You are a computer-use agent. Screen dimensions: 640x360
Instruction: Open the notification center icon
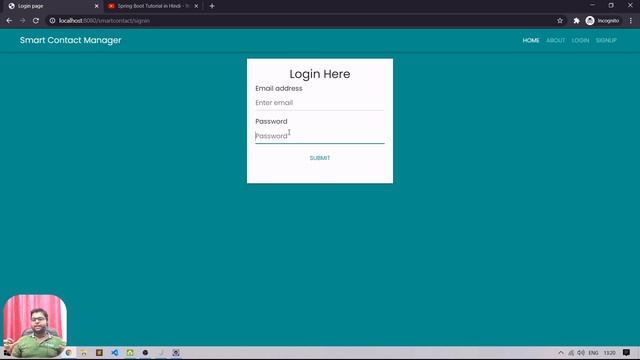(626, 353)
